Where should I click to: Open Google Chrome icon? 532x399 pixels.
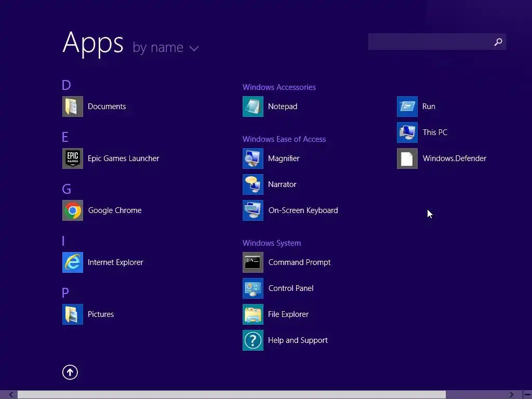click(73, 210)
